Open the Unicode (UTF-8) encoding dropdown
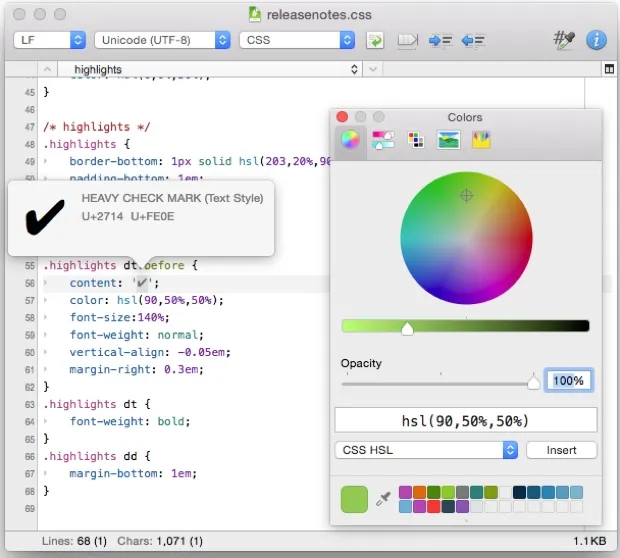Screen dimensions: 620x558 click(x=162, y=40)
